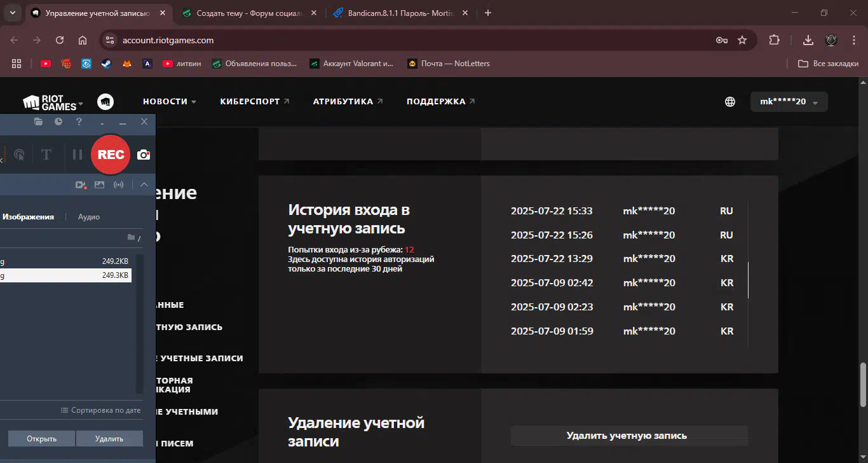Select the 249.2KB file in Bandicam list

pos(65,261)
